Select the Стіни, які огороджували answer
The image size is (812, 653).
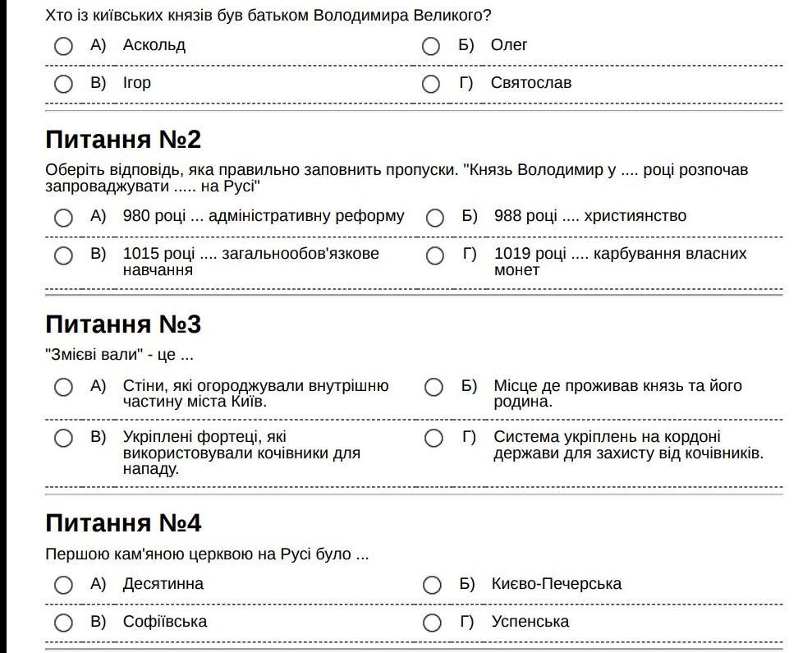click(64, 388)
